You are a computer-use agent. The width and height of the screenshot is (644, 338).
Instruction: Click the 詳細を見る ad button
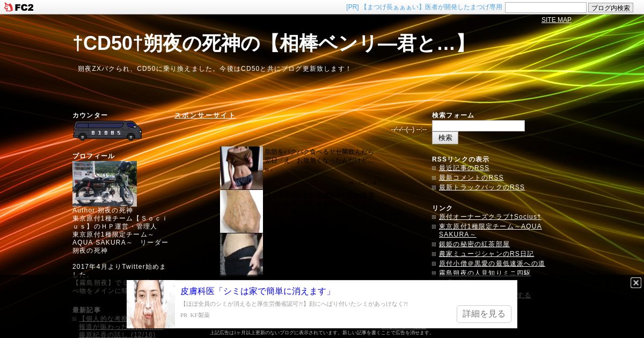pos(484,314)
